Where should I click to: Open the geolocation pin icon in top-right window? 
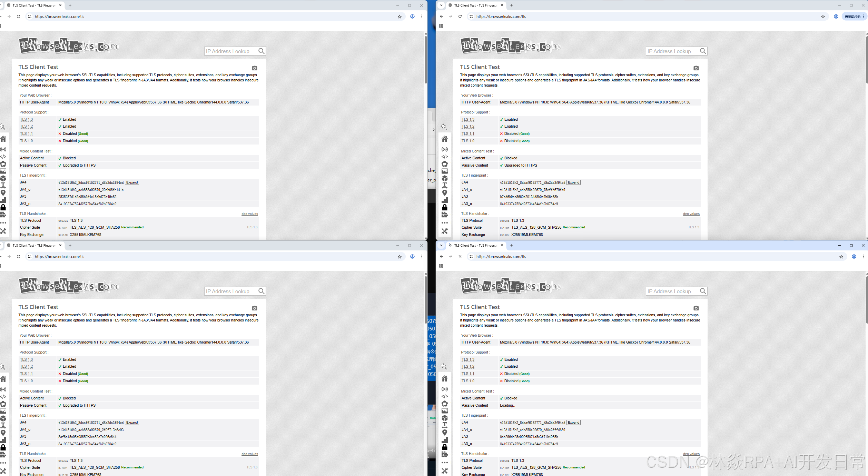click(445, 193)
